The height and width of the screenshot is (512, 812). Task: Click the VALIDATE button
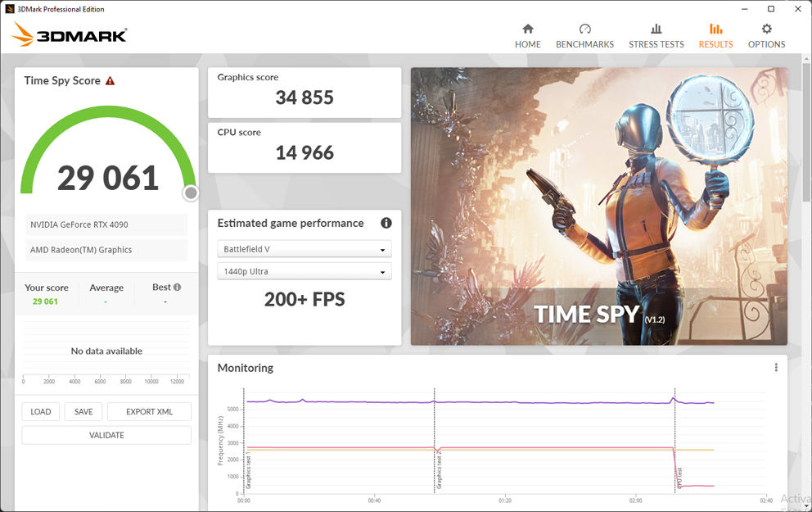pos(106,435)
